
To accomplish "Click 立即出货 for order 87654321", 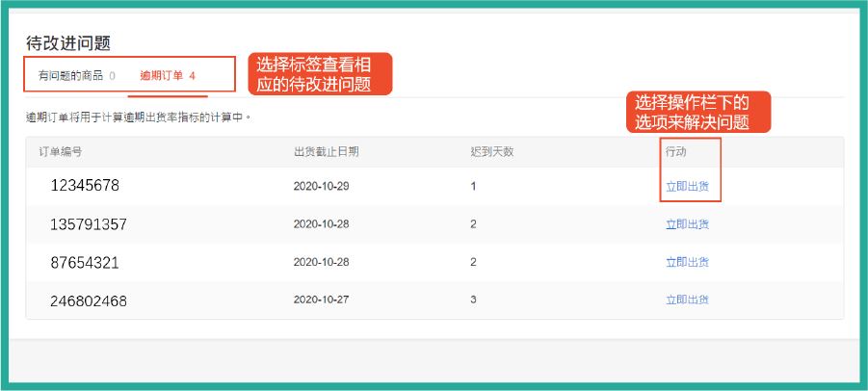I will [x=687, y=262].
